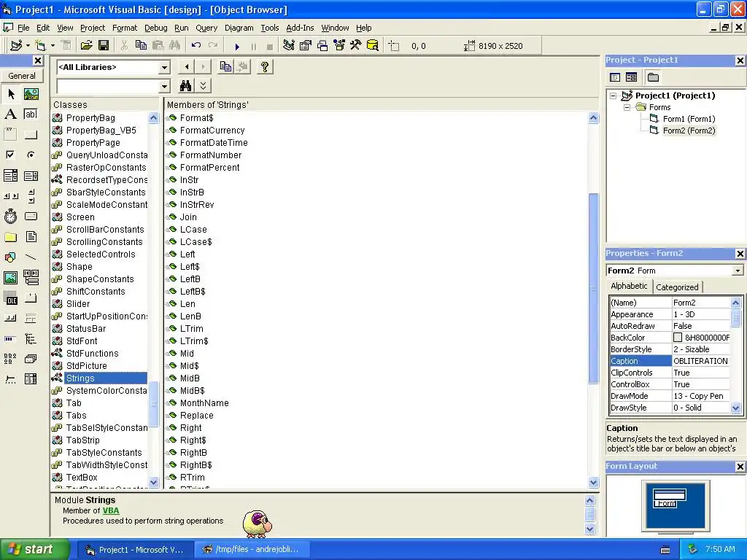Select the OptionButton control in the toolbox

click(x=31, y=155)
